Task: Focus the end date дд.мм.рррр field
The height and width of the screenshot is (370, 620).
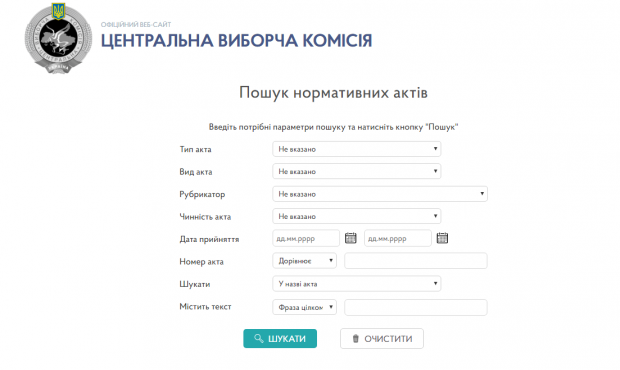Action: (398, 238)
